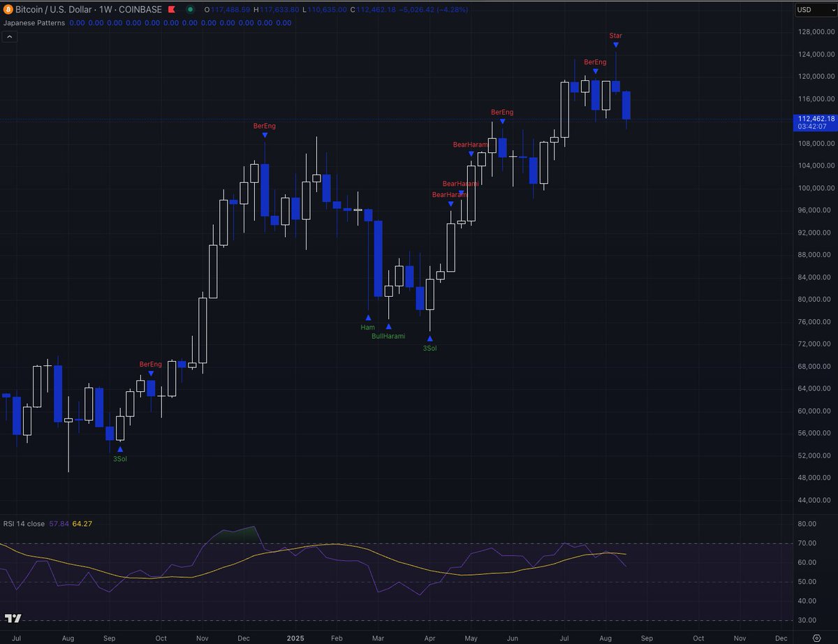Image resolution: width=838 pixels, height=644 pixels.
Task: Click the BerEng marker above the October candles
Action: coord(151,364)
